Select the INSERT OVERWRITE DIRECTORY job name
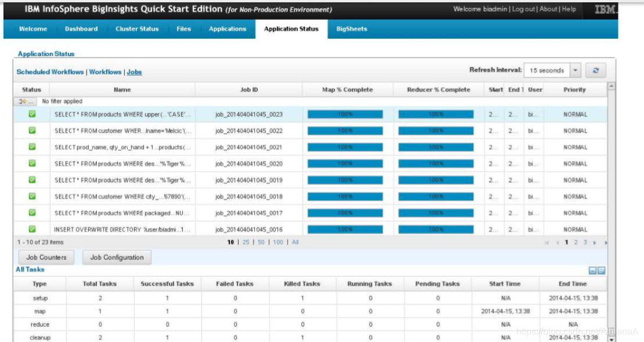This screenshot has height=342, width=644. [x=123, y=229]
